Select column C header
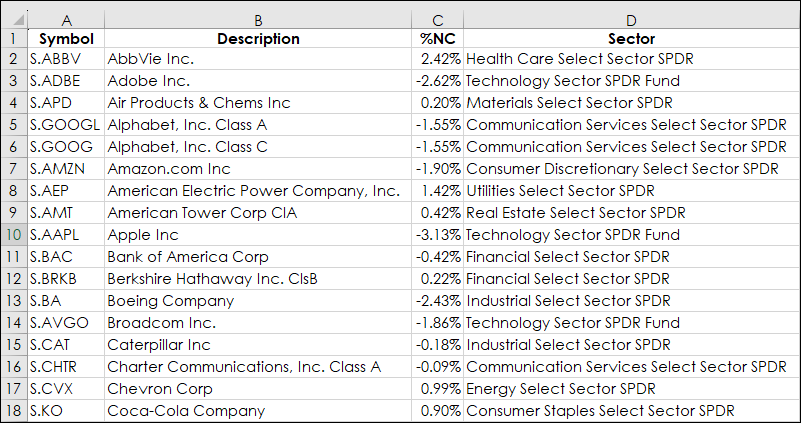This screenshot has width=801, height=423. click(438, 20)
